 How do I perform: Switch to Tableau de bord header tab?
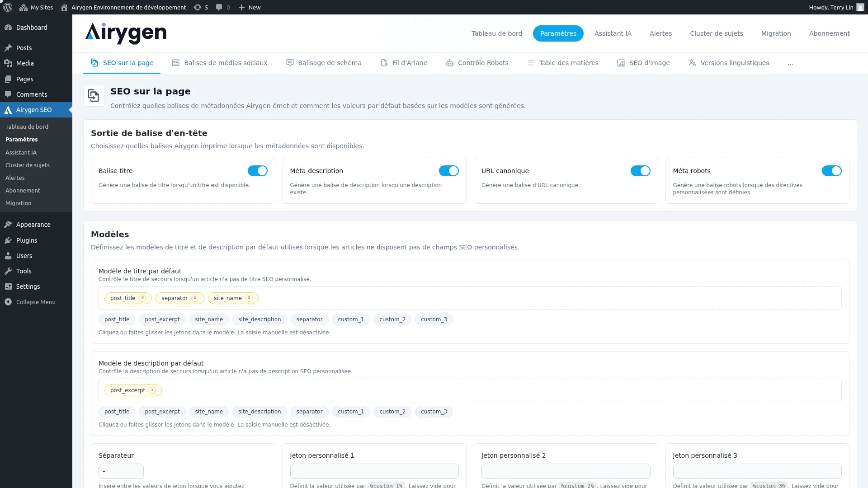pos(497,33)
